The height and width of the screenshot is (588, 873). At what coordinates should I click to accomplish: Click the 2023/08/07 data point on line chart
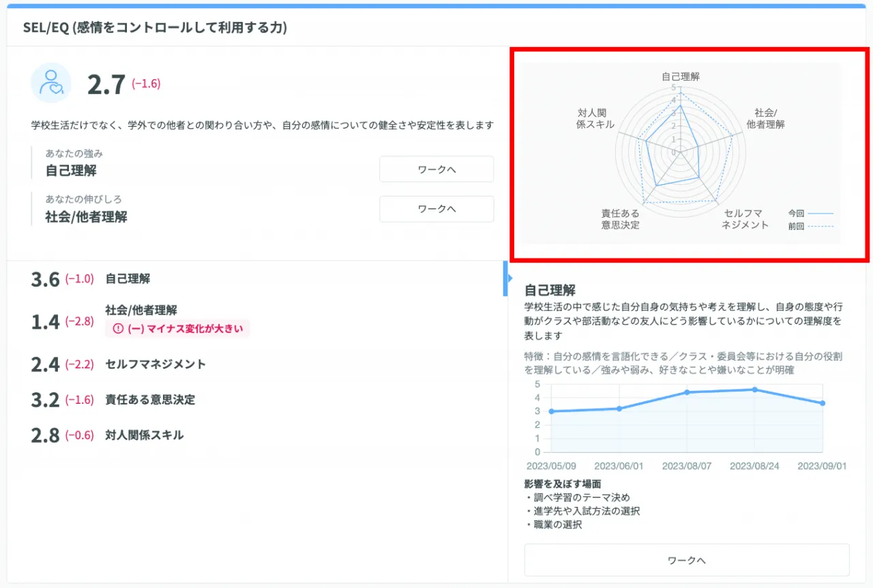[x=687, y=392]
